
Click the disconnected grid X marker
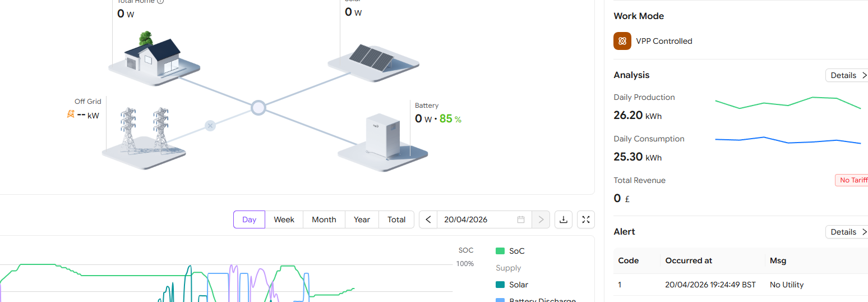210,126
